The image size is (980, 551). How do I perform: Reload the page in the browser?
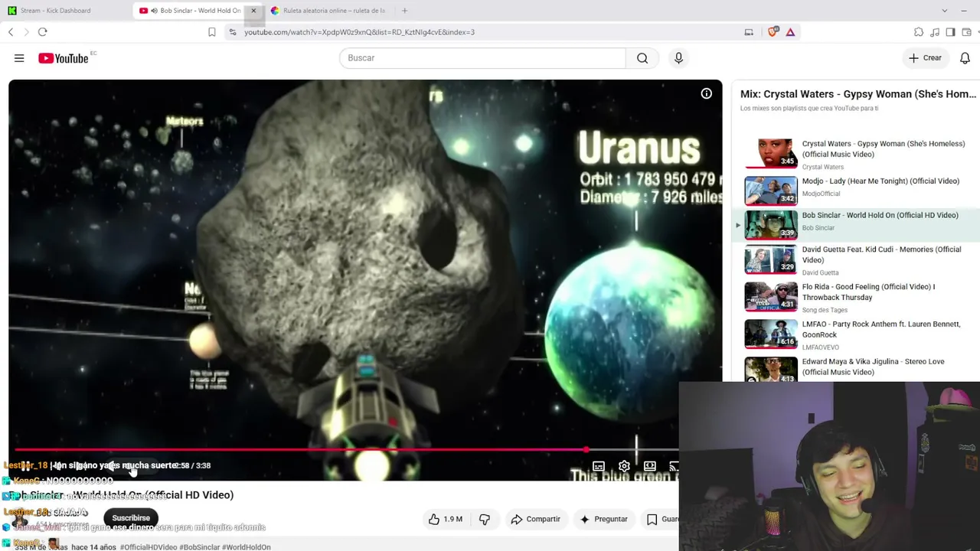coord(43,32)
